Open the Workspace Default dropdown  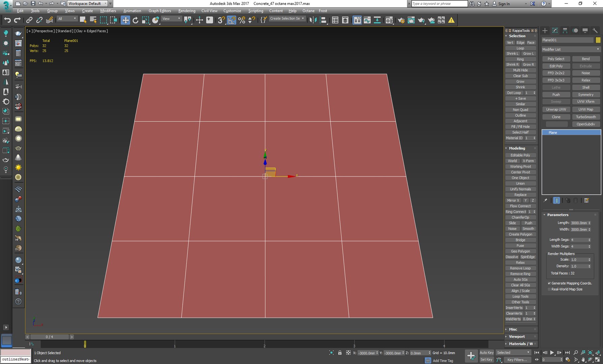[88, 3]
